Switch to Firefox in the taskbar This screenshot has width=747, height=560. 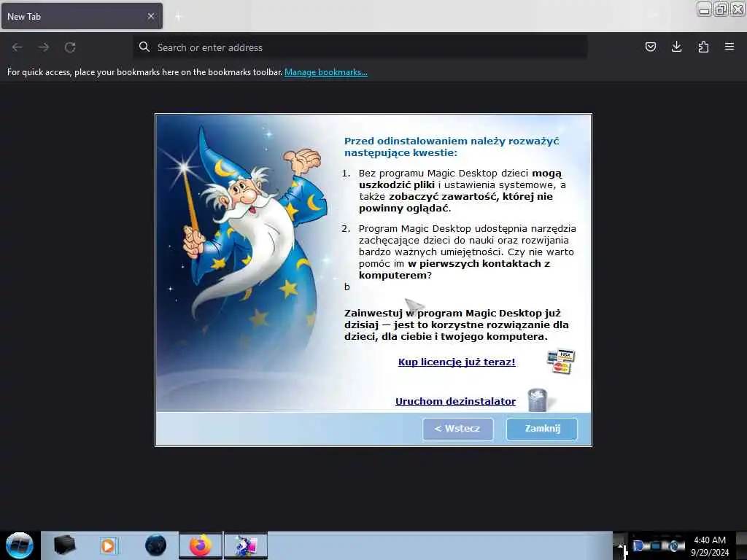(x=201, y=545)
